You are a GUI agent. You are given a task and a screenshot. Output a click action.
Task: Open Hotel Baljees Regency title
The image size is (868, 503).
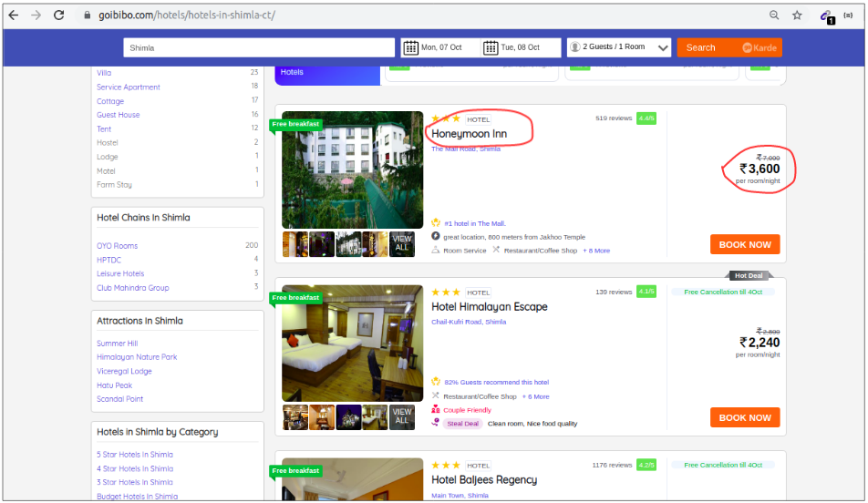(484, 479)
